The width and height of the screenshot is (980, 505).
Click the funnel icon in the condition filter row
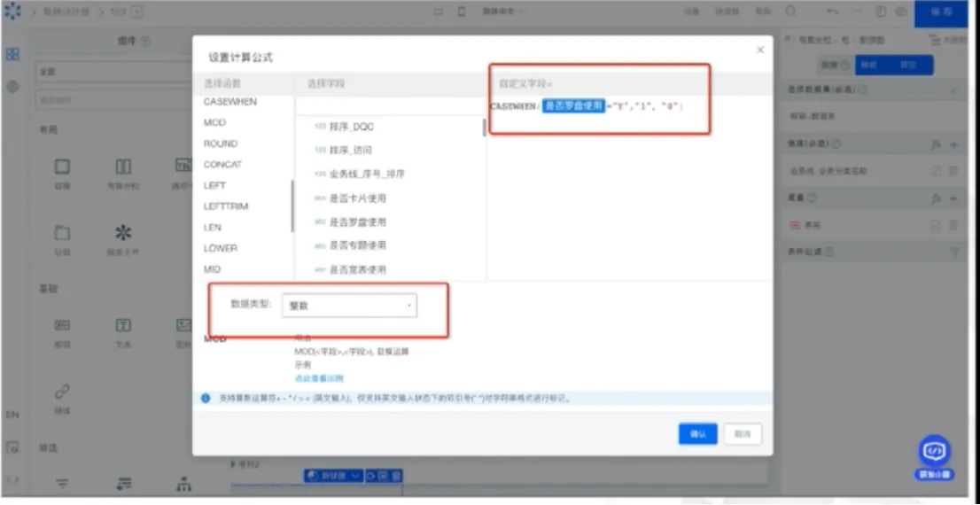coord(954,252)
